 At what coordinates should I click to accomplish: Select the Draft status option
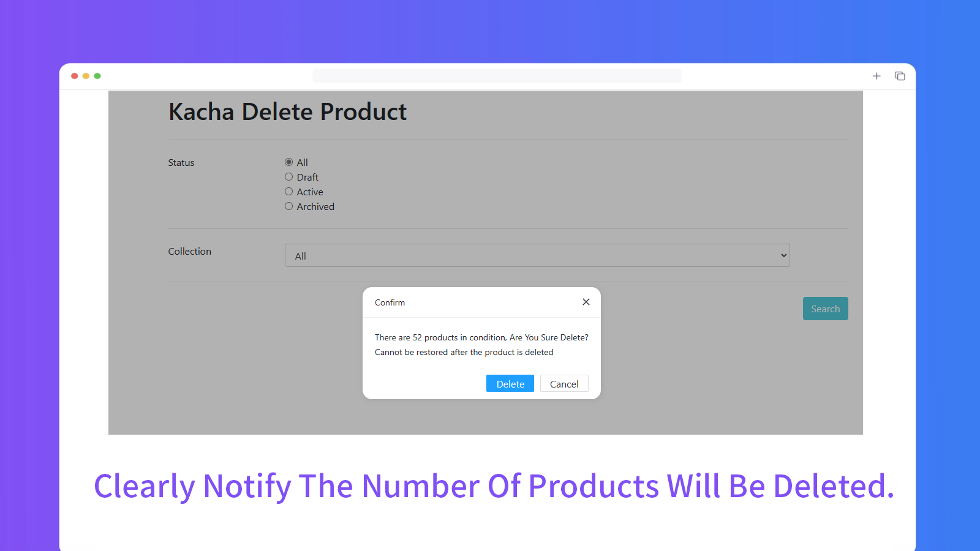point(288,176)
